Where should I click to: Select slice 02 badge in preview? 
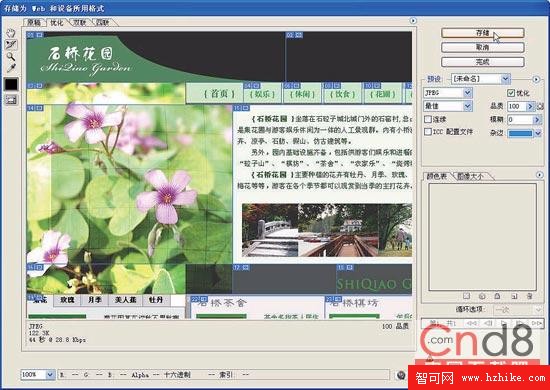(294, 35)
